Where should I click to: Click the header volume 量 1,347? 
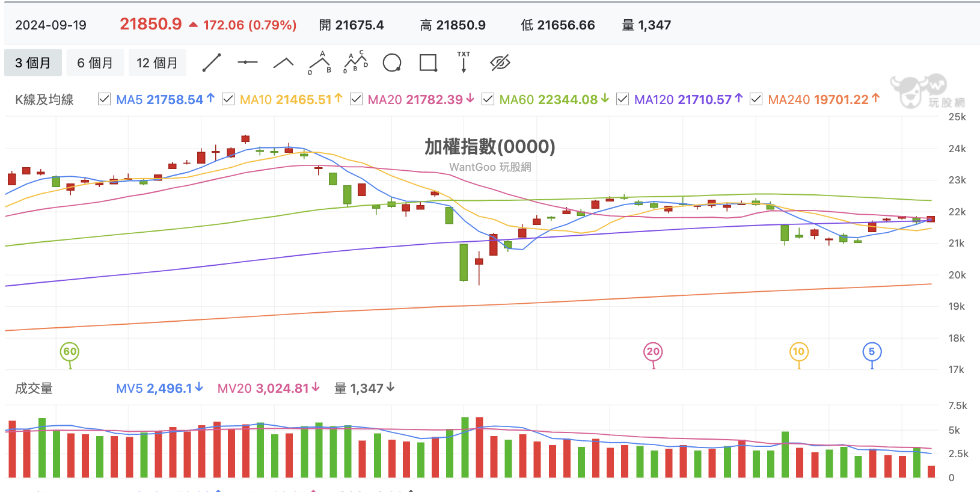click(646, 25)
